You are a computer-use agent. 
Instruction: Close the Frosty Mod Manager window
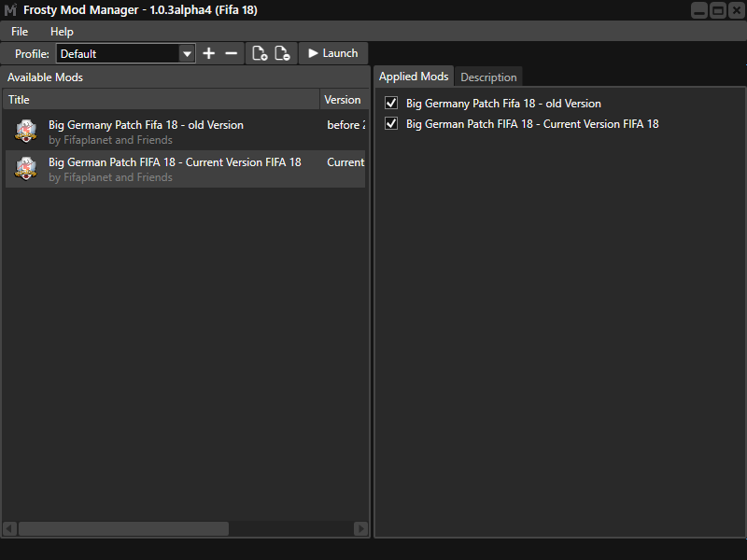coord(737,10)
